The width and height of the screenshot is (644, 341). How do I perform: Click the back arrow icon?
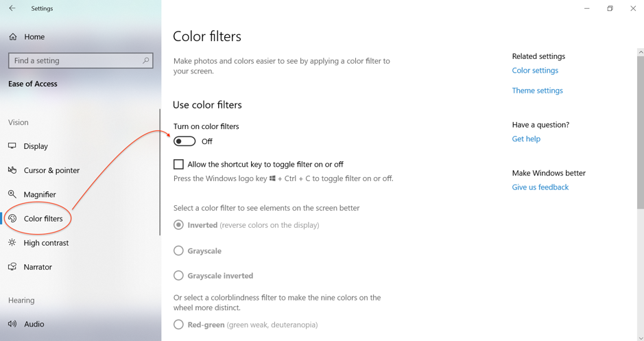click(x=12, y=8)
